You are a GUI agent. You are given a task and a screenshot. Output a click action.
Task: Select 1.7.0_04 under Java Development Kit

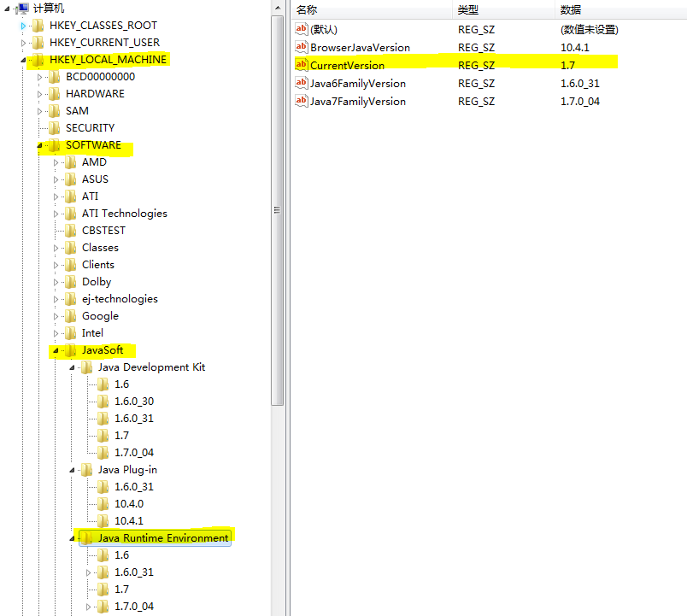click(132, 452)
